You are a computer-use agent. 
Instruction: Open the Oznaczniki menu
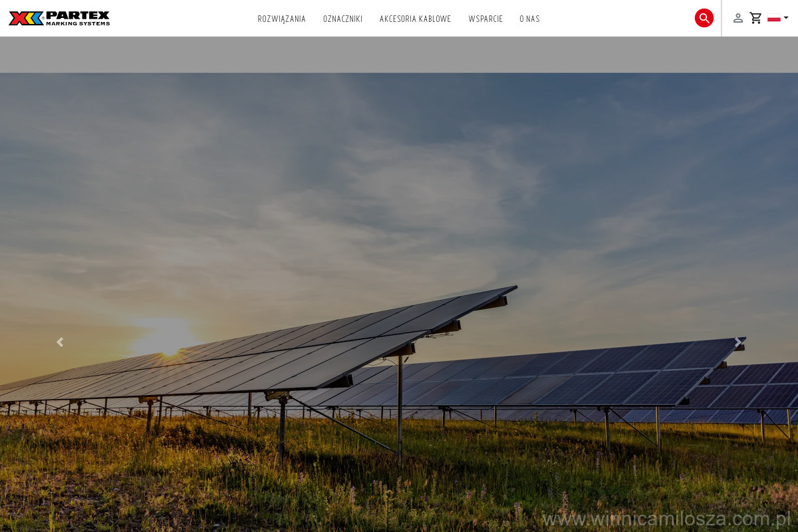click(343, 19)
